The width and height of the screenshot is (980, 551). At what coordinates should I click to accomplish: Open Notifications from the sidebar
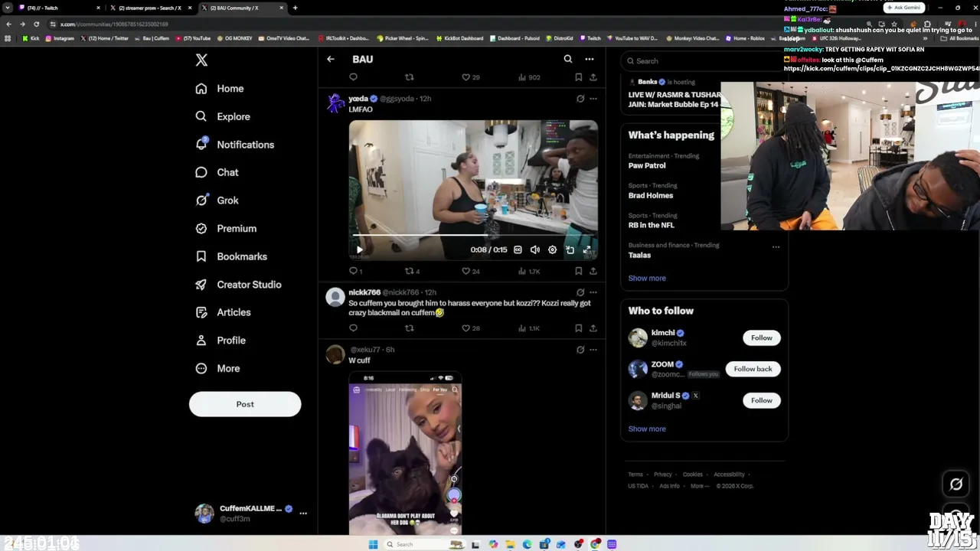click(x=234, y=145)
